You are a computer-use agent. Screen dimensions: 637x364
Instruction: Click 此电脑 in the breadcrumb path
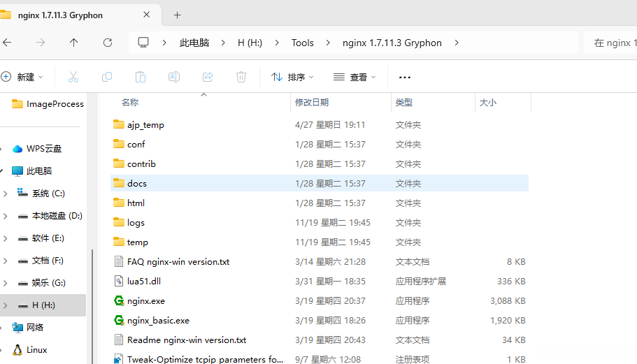(194, 43)
